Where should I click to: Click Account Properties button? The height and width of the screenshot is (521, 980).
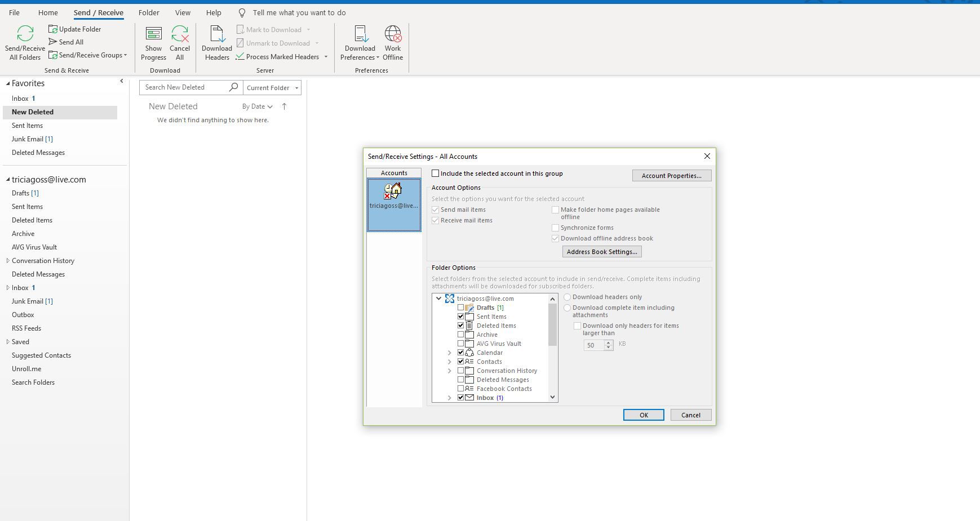[672, 176]
